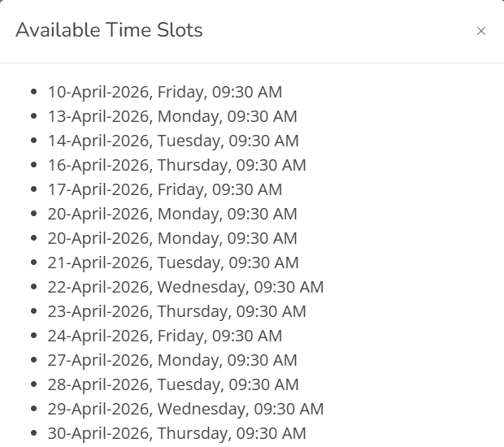Pick the 14-April-2026 Tuesday slot
Viewport: 504px width, 447px height.
(173, 141)
